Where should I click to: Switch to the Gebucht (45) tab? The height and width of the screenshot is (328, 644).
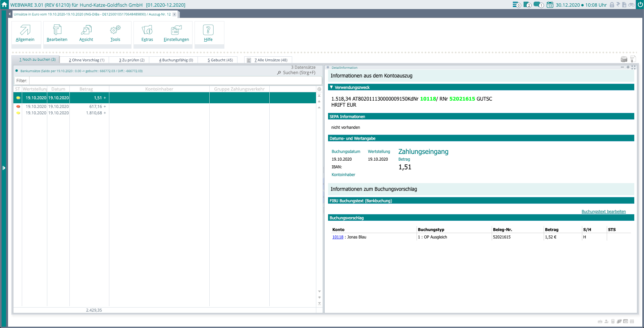(220, 60)
